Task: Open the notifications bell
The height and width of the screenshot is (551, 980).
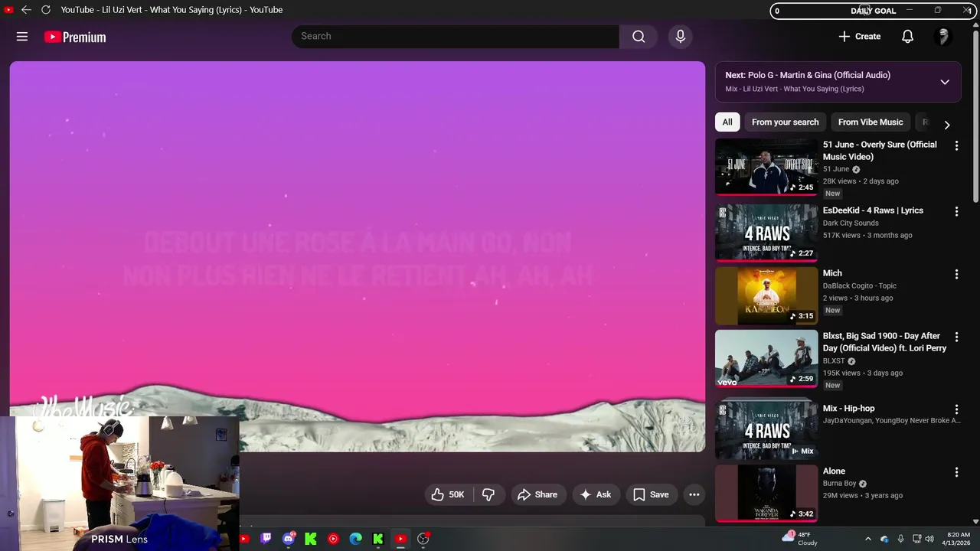Action: 907,37
